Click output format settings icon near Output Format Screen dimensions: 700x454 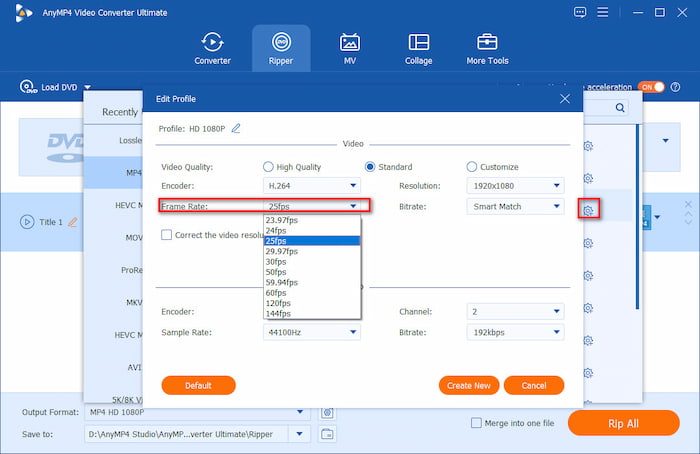pos(327,412)
